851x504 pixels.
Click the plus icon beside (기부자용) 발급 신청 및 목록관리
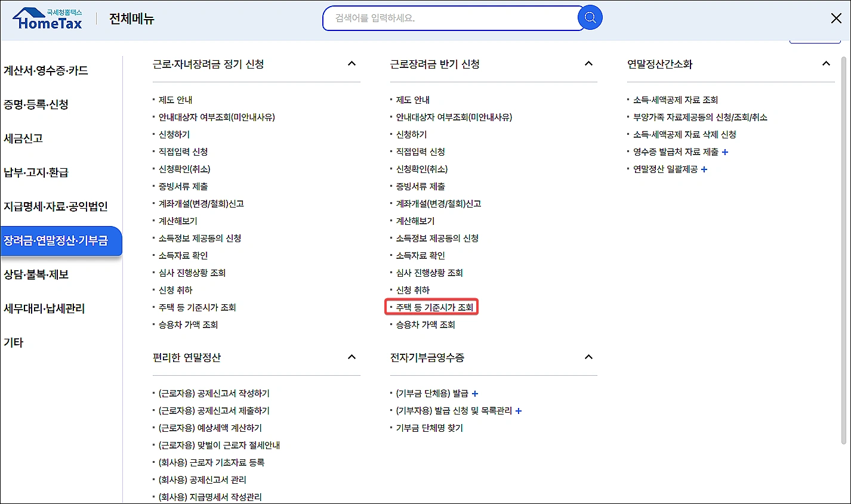519,411
